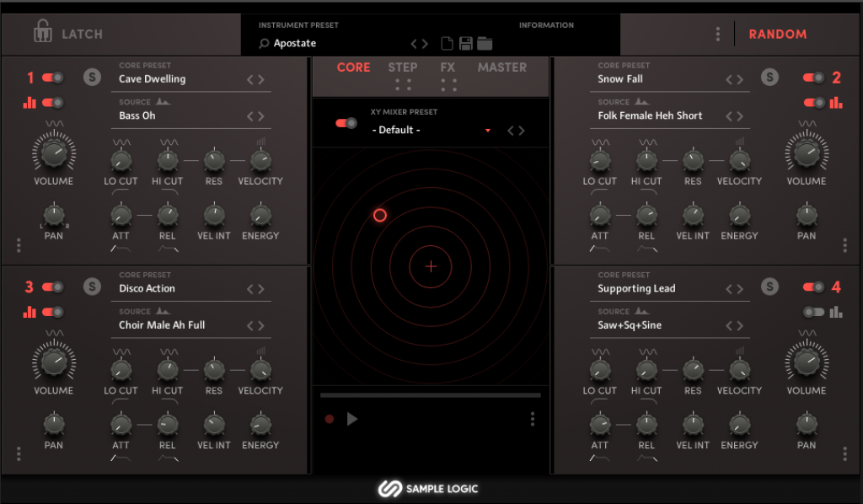Select next core preset after Cave Dwelling

point(261,79)
